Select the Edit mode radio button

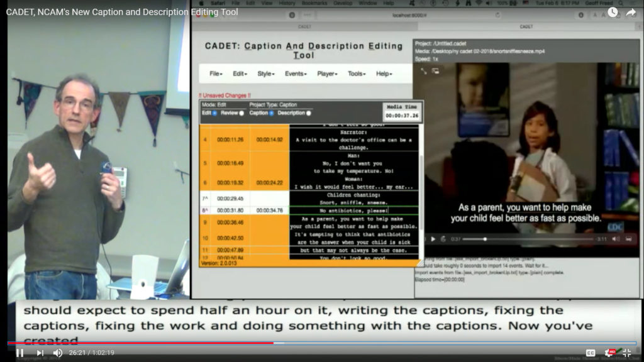[x=214, y=113]
